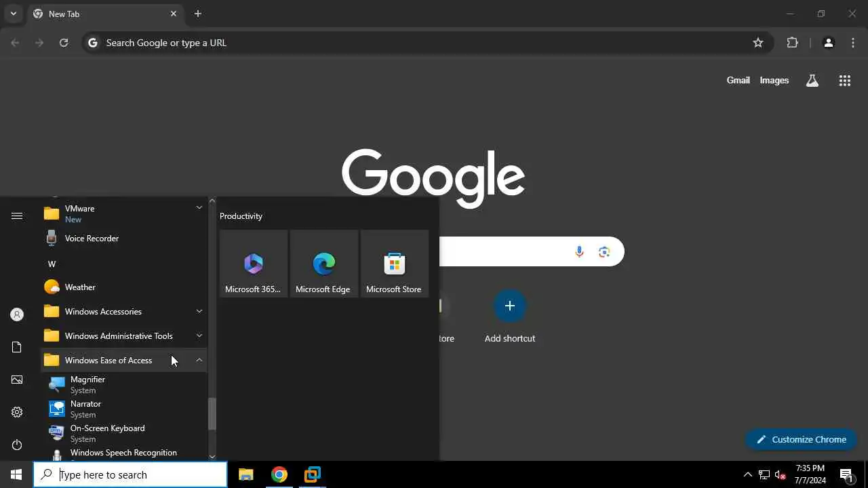Open the Images link

[774, 80]
